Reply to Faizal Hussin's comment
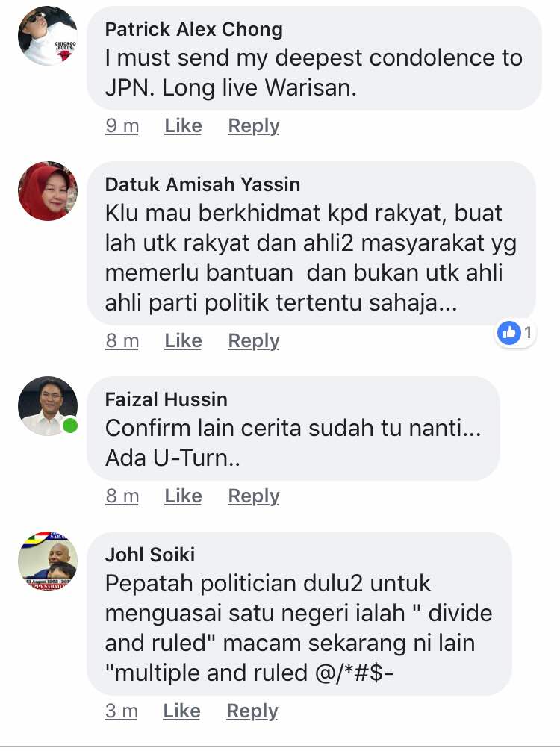Screen dimensions: 560x751 (253, 496)
